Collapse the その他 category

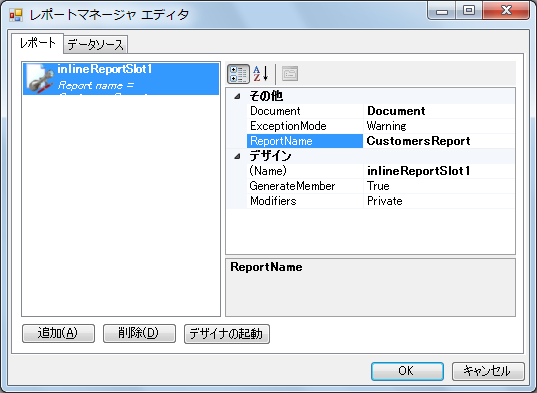coord(237,96)
